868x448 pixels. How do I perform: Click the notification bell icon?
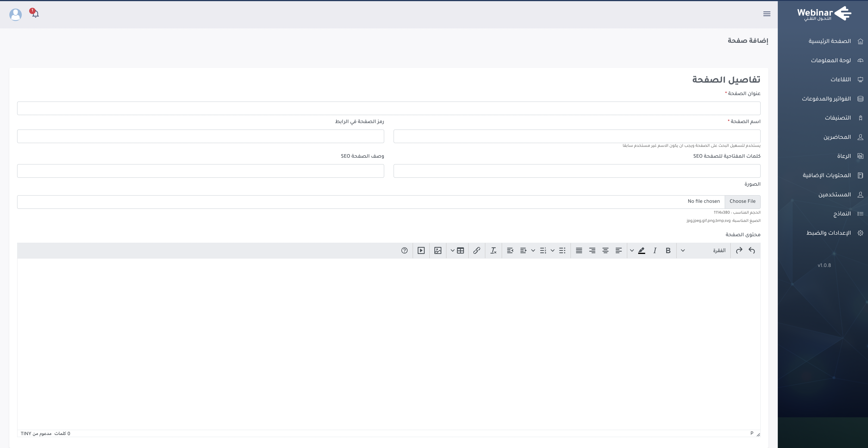point(35,14)
